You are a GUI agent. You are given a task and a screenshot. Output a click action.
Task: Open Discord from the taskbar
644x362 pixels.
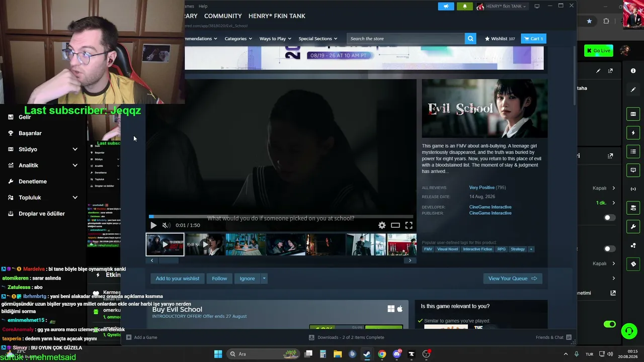pos(397,354)
